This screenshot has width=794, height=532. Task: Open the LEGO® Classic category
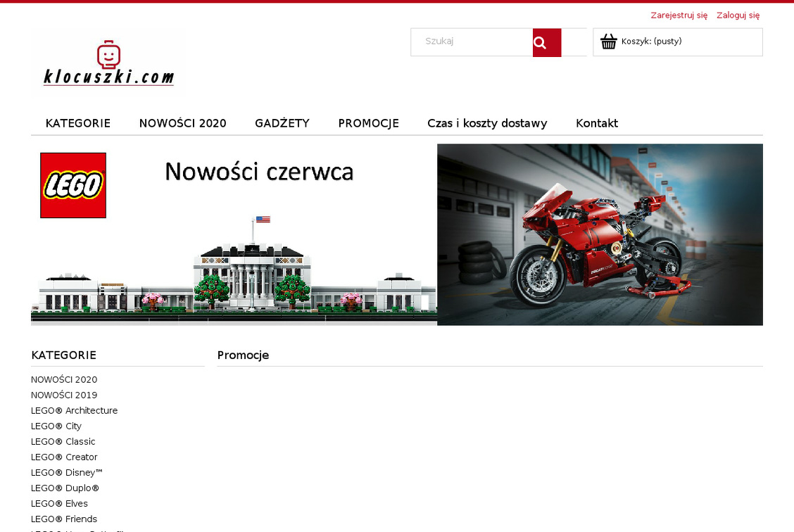63,441
